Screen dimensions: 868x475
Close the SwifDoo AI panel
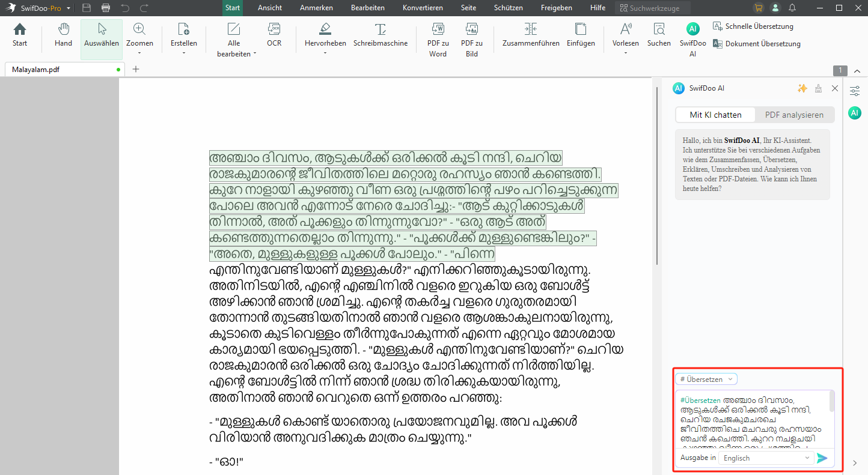tap(834, 88)
